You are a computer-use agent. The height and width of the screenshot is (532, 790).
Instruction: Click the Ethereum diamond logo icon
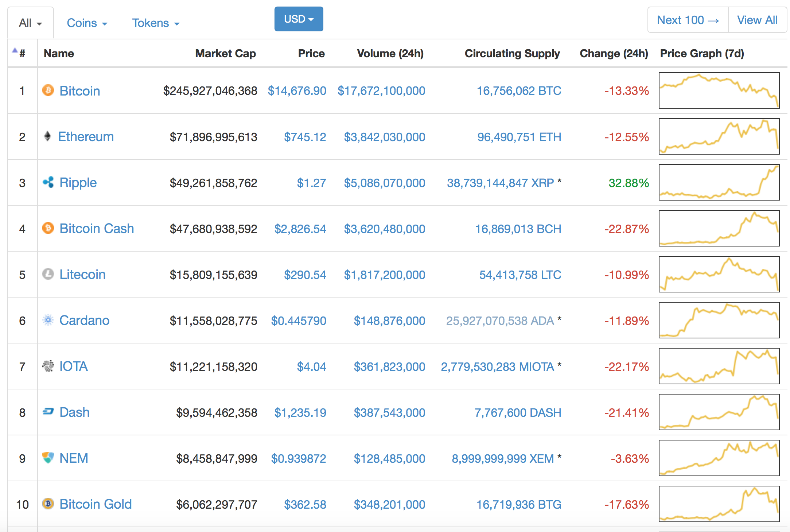pos(47,136)
